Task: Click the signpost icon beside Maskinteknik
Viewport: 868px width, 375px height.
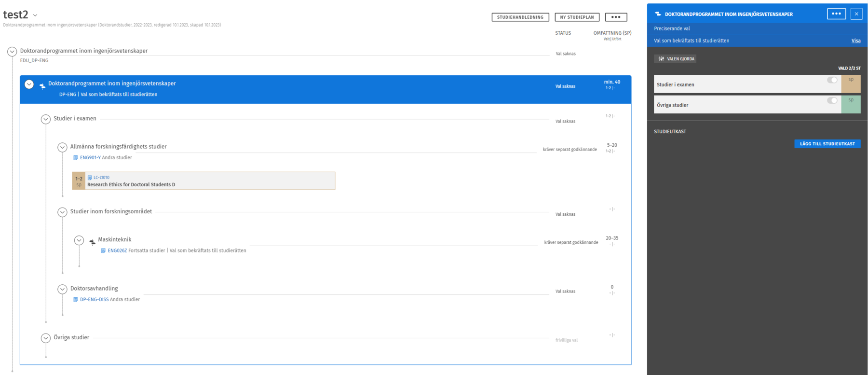Action: pos(92,242)
